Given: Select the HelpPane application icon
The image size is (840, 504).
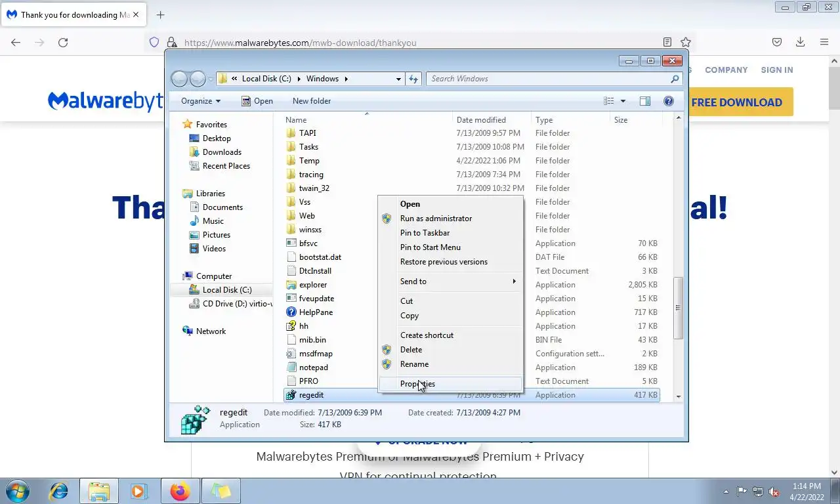Looking at the screenshot, I should 291,312.
